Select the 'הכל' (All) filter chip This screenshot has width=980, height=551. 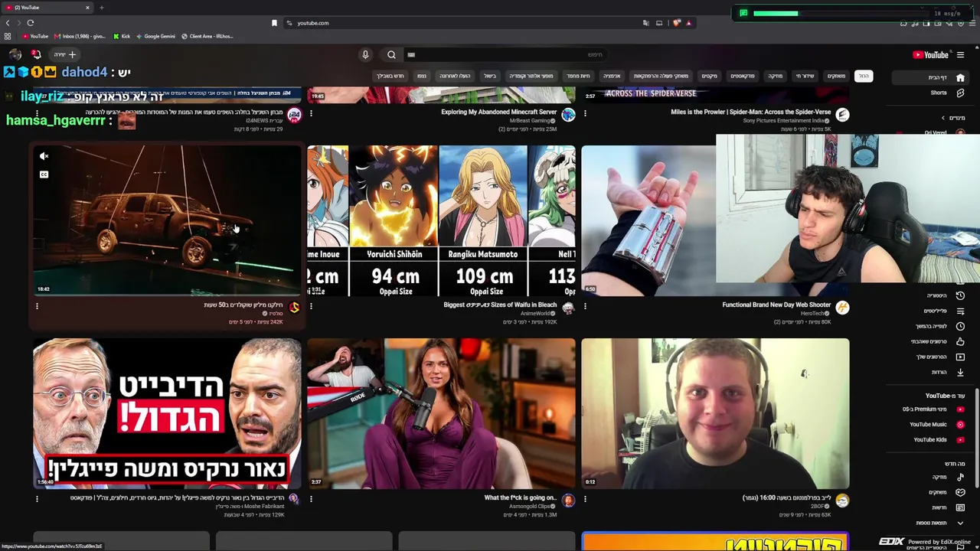coord(863,76)
